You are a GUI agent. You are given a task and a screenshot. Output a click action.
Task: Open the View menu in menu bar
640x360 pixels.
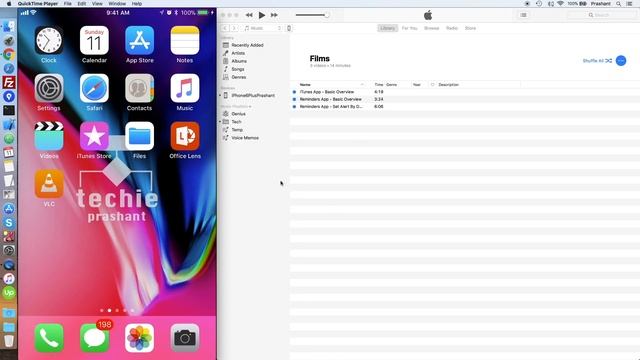97,4
